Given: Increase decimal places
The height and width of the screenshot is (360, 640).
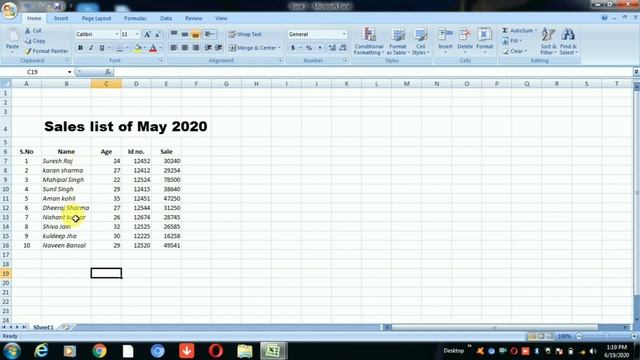Looking at the screenshot, I should tap(332, 48).
